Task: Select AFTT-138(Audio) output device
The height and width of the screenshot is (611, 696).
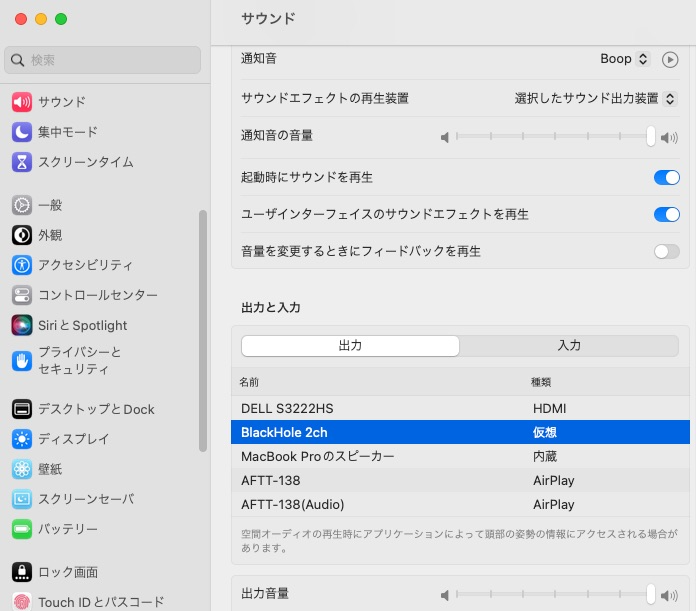Action: pos(460,504)
